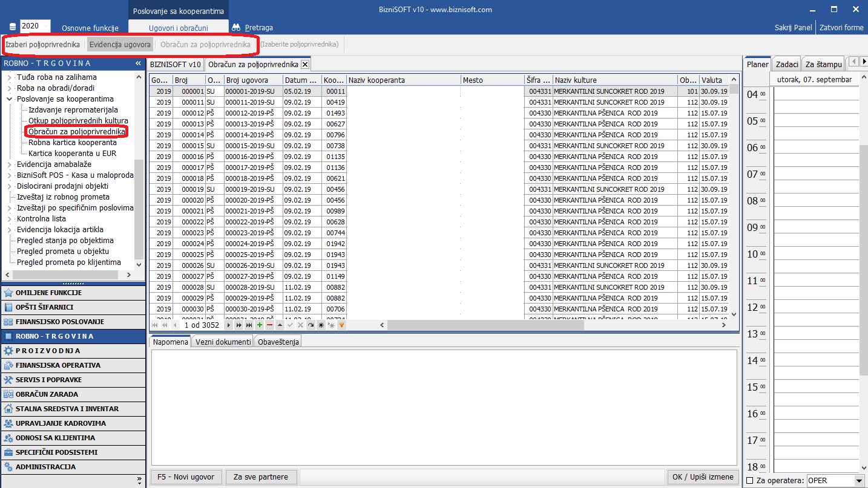
Task: Click the refresh arrow icon in navigator
Action: click(311, 325)
